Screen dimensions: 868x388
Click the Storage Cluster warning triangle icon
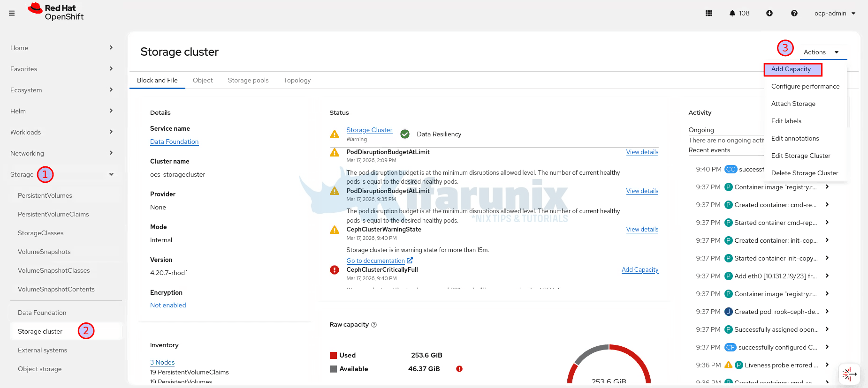tap(335, 134)
